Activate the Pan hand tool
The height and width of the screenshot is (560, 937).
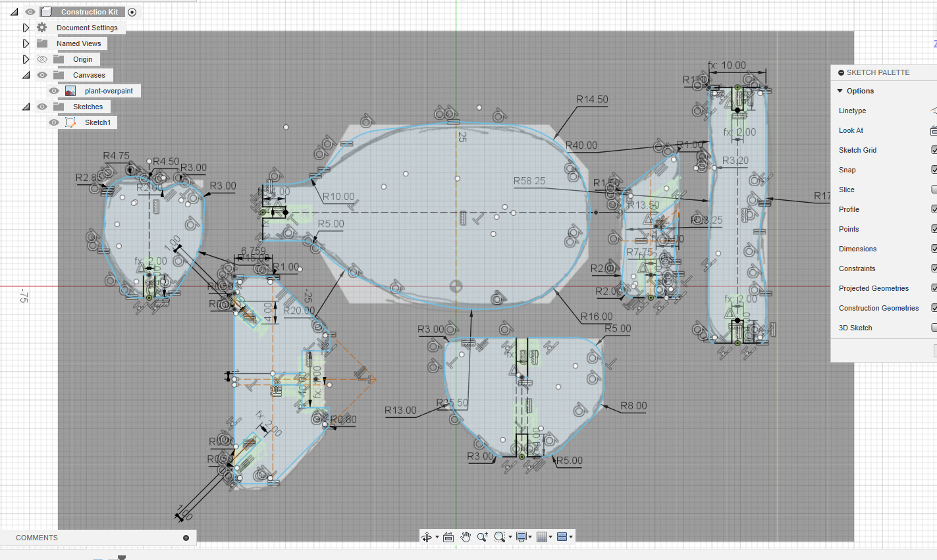coord(466,537)
